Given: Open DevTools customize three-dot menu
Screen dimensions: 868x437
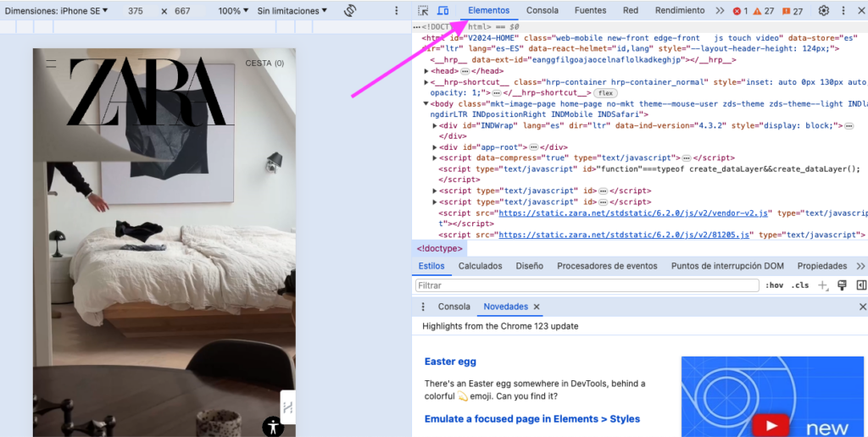Looking at the screenshot, I should click(843, 10).
